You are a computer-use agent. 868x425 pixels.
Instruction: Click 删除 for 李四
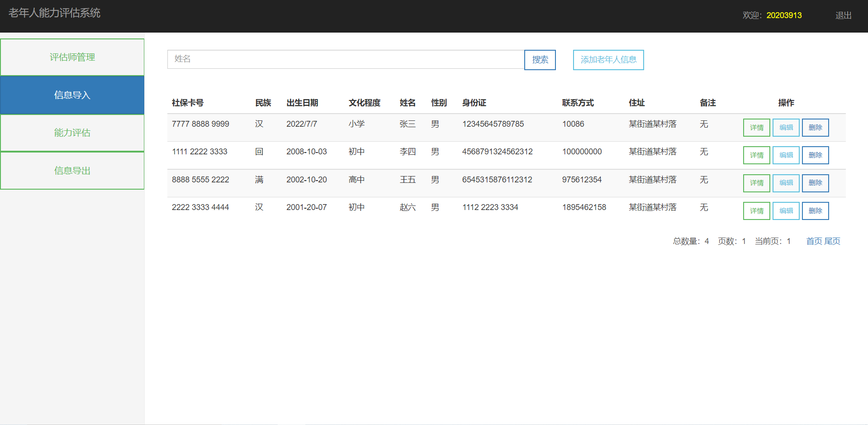point(816,155)
